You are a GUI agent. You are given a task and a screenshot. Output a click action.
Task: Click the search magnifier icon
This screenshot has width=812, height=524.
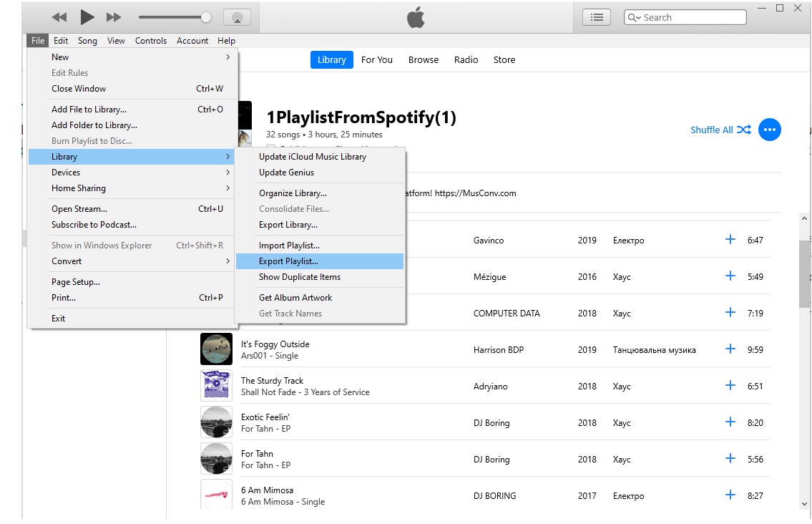click(x=632, y=17)
